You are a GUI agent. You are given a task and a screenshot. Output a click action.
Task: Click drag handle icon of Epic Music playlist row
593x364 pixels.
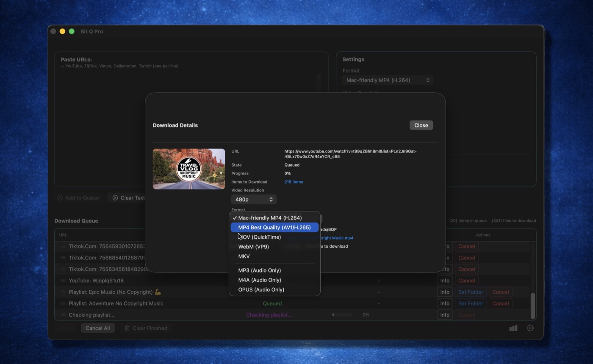point(63,292)
